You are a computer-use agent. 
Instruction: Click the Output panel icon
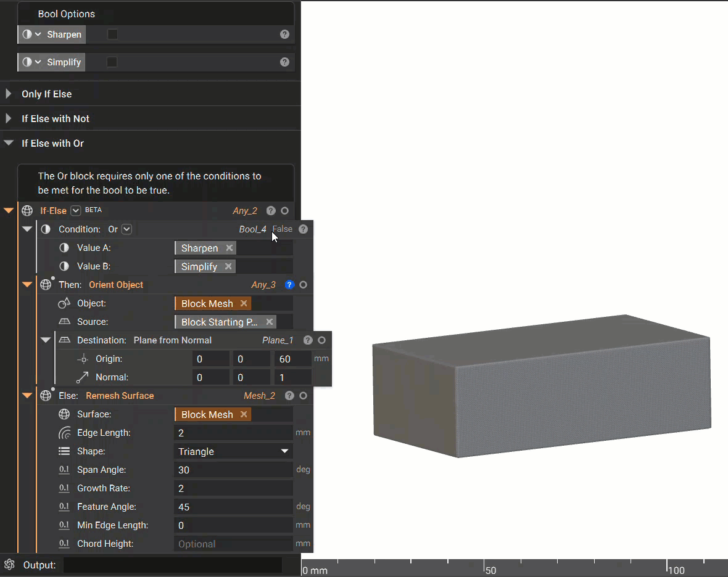(9, 565)
